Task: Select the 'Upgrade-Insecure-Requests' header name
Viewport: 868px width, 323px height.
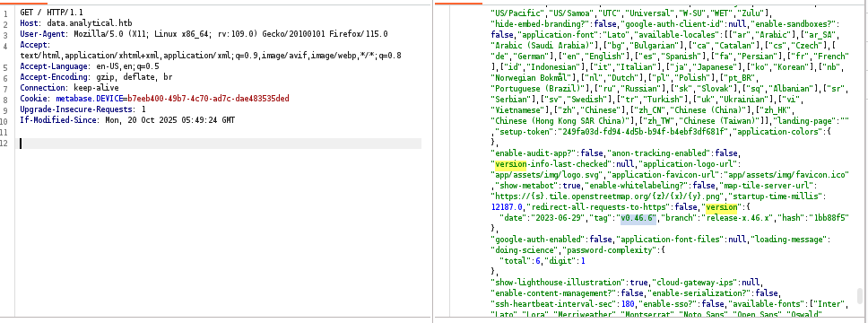Action: pyautogui.click(x=76, y=109)
